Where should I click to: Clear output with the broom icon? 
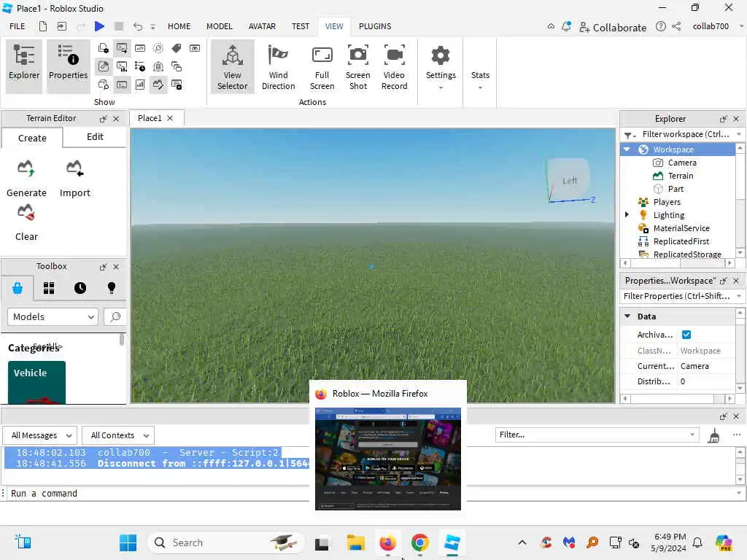(x=713, y=435)
